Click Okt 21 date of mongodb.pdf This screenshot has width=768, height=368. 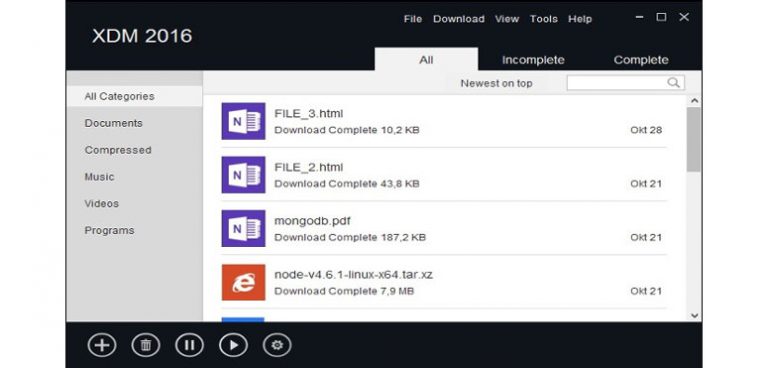click(x=646, y=237)
